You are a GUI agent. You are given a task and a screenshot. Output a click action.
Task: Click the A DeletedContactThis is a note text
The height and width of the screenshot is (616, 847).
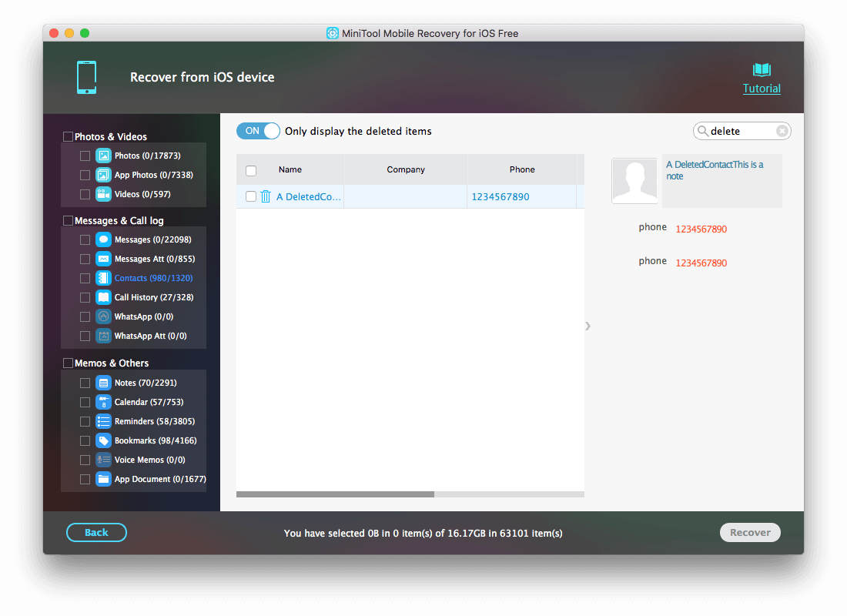click(714, 170)
